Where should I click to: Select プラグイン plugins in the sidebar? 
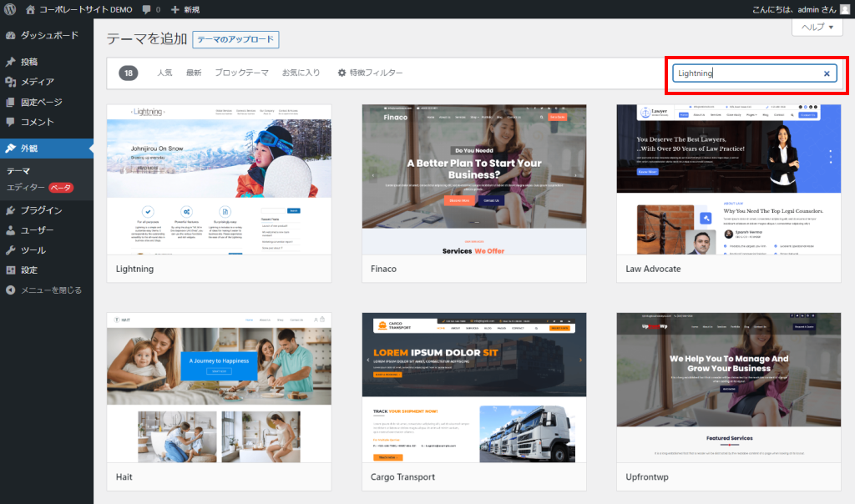click(41, 210)
